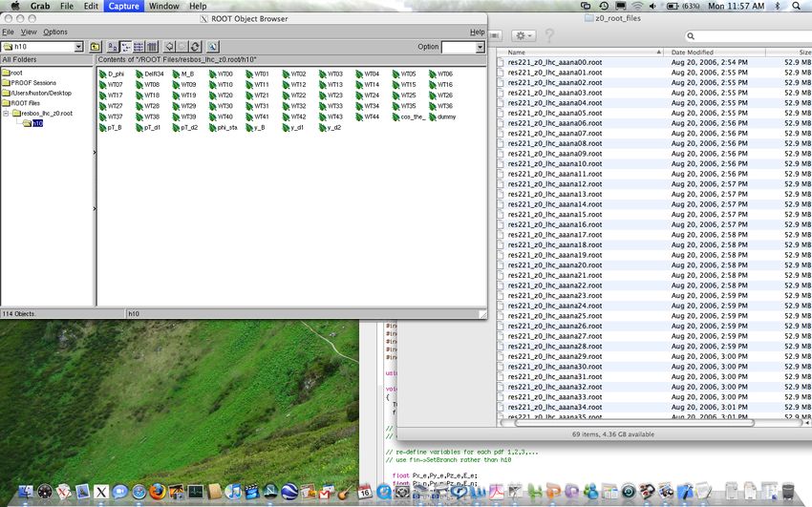Open Finder from the Dock
This screenshot has height=507, width=812.
coord(26,492)
